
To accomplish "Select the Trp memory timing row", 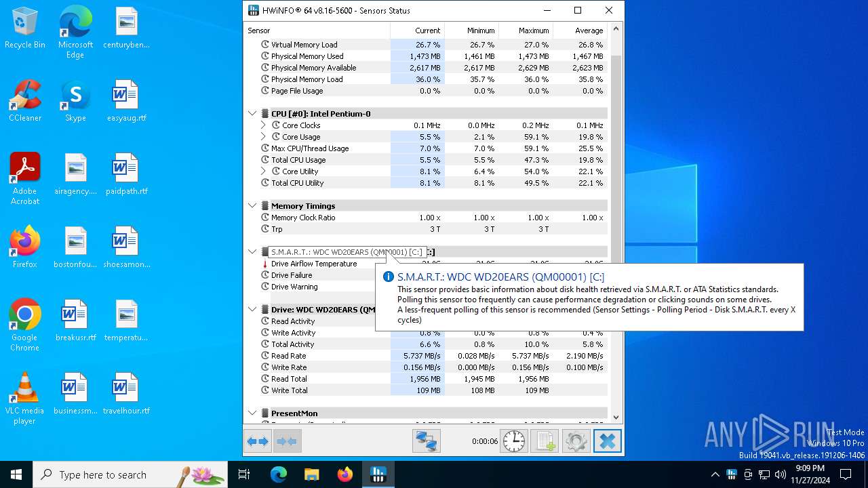I will 427,229.
